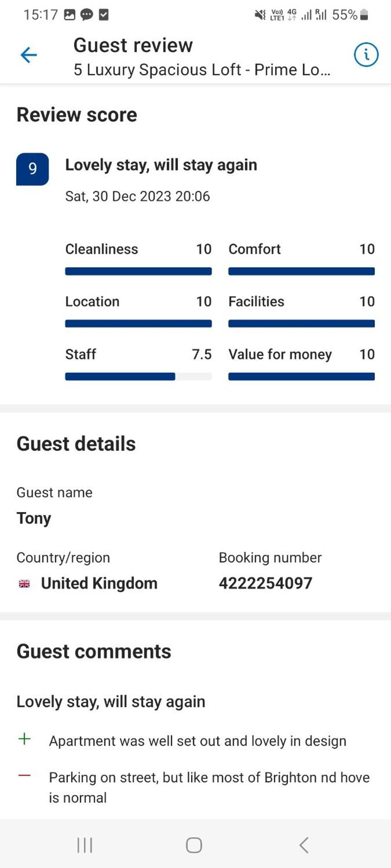Image resolution: width=391 pixels, height=868 pixels.
Task: Tap the Parking on street negative comment
Action: (x=209, y=787)
